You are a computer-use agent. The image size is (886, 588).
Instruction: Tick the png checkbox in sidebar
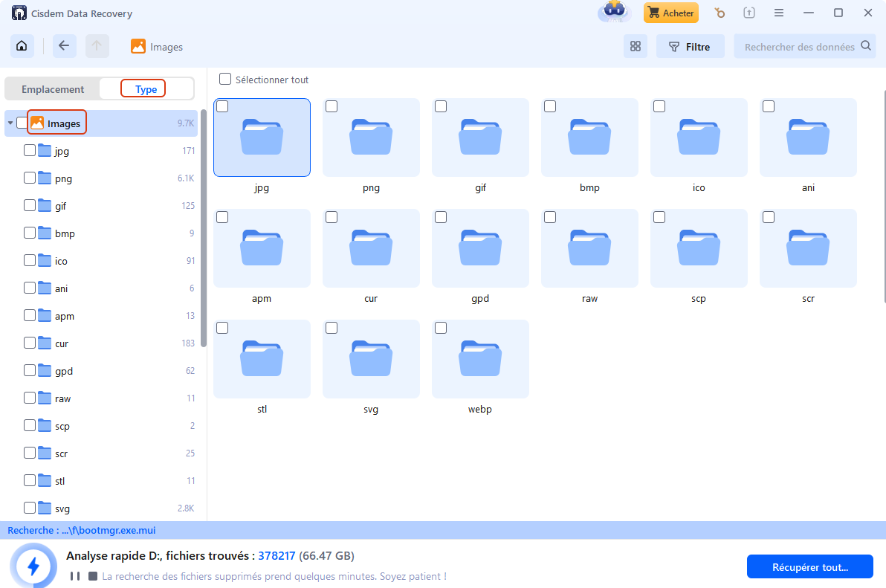tap(30, 178)
